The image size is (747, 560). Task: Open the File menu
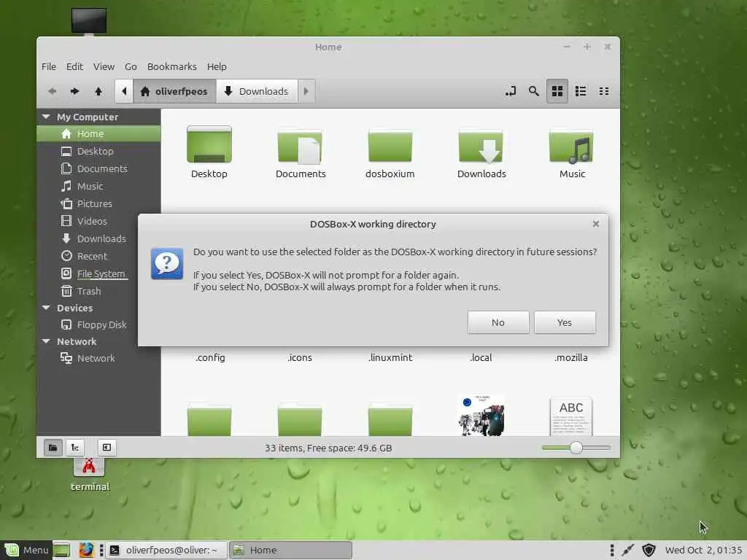pyautogui.click(x=49, y=66)
